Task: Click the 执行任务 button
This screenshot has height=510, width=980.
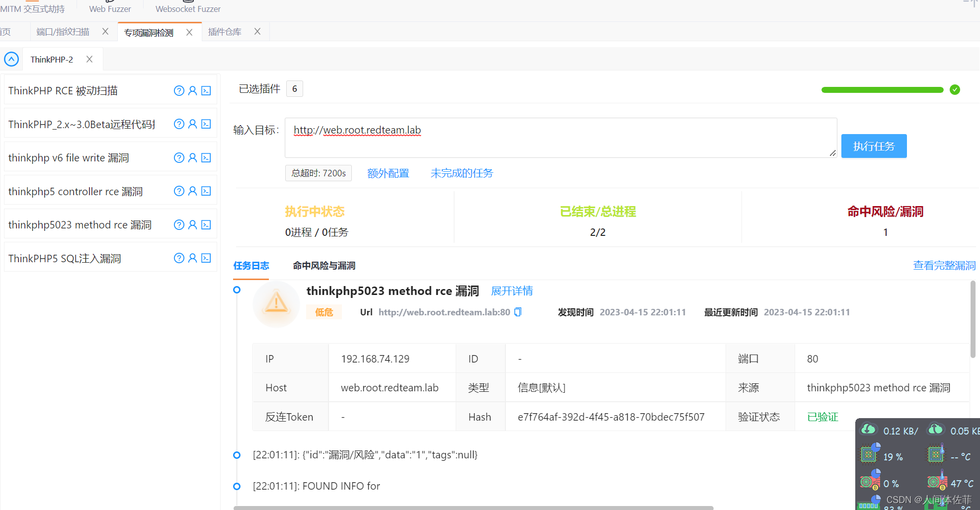Action: coord(873,146)
